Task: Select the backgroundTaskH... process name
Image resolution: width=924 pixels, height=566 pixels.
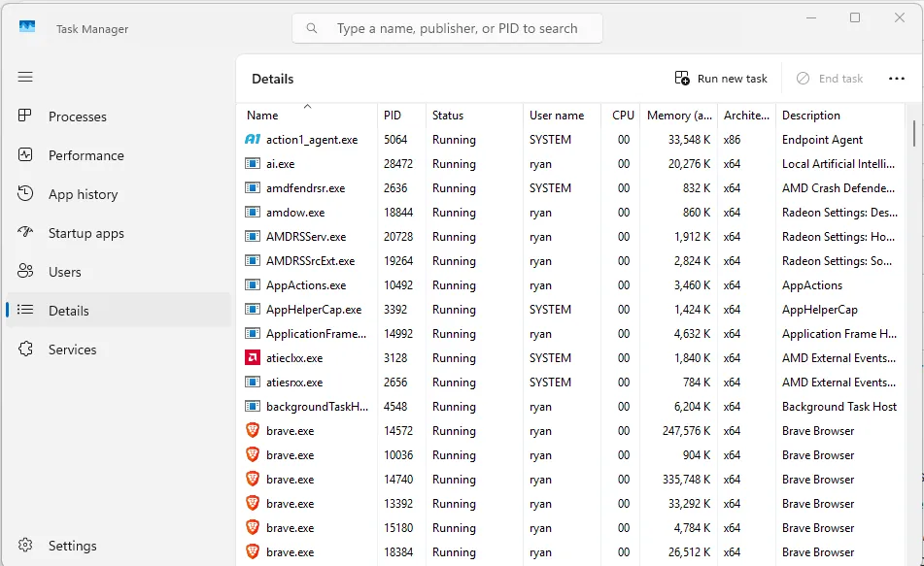Action: click(x=317, y=407)
